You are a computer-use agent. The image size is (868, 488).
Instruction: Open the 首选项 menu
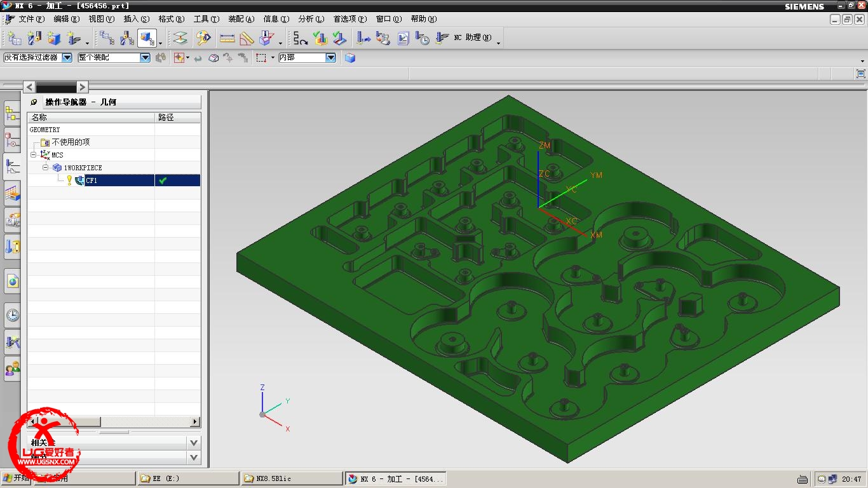click(x=349, y=19)
